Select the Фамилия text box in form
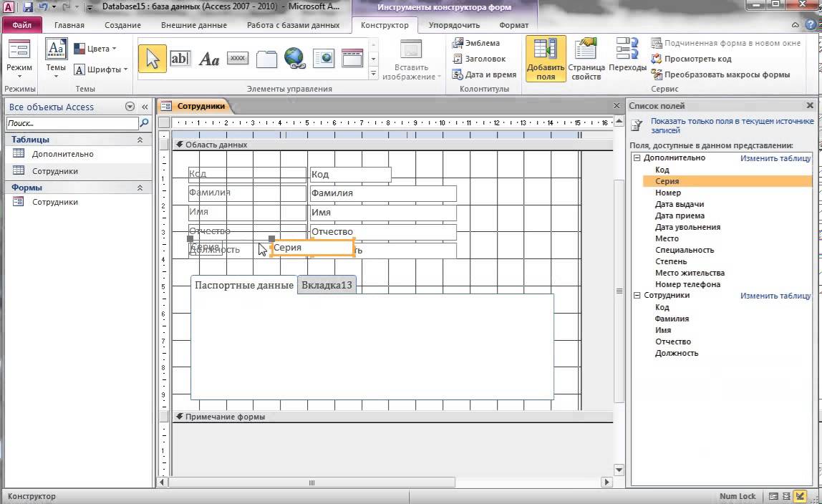Image resolution: width=822 pixels, height=504 pixels. (382, 193)
